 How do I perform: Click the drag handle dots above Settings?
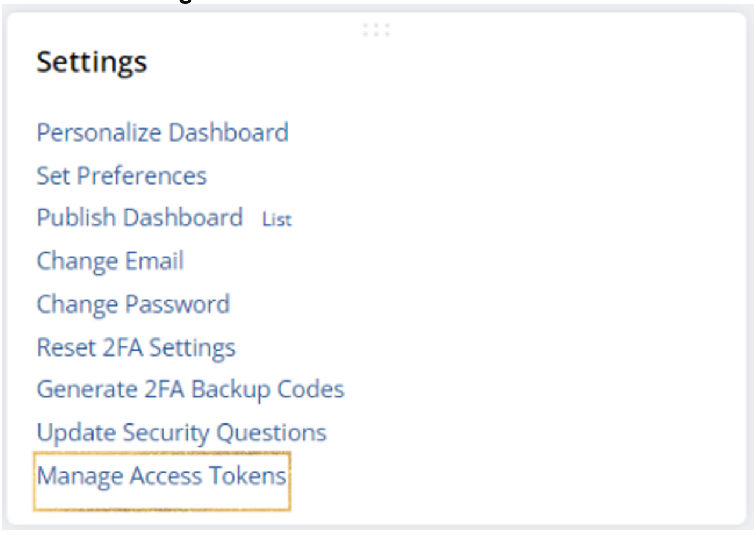376,30
